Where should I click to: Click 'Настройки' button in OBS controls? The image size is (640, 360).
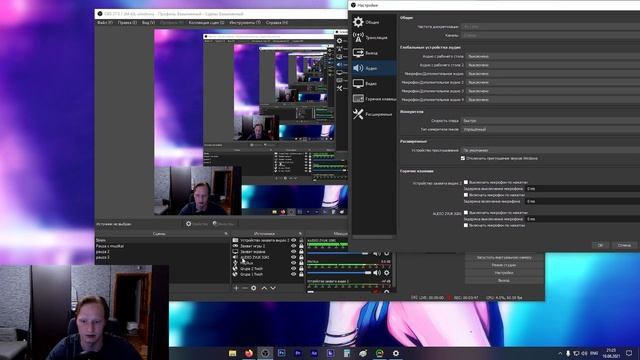[x=504, y=273]
